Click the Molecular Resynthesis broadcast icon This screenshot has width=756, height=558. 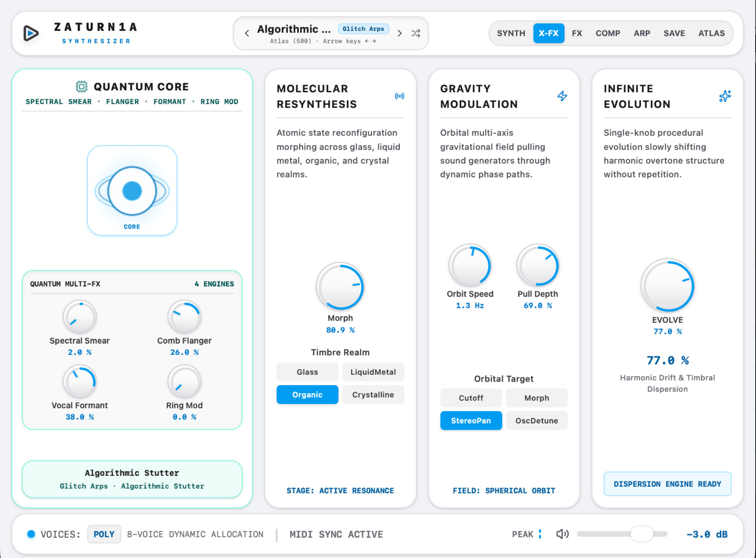[x=399, y=96]
